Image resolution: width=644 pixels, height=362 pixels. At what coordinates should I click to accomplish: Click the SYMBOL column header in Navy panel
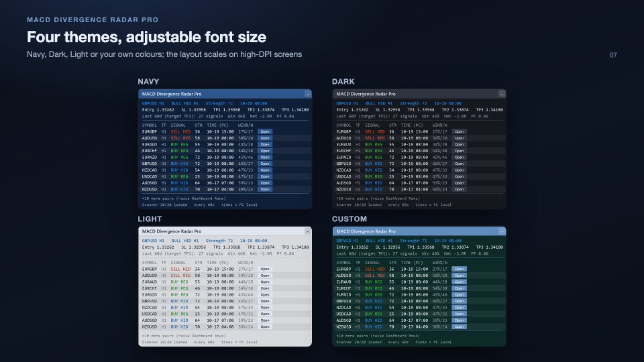pos(150,125)
